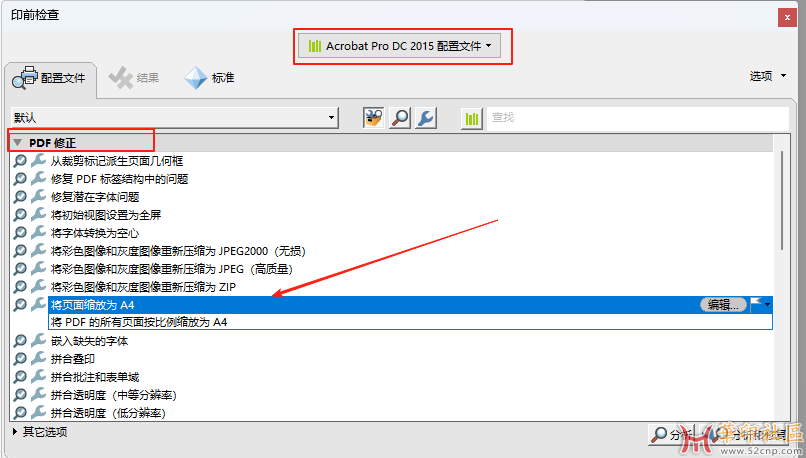Image resolution: width=806 pixels, height=458 pixels.
Task: Click magnifier icon beside 嵌入缺失的字体
Action: tap(20, 341)
